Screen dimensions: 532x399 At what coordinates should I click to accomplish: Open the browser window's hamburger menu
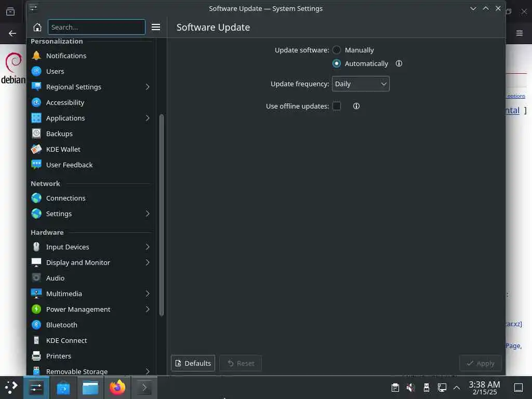tap(520, 33)
